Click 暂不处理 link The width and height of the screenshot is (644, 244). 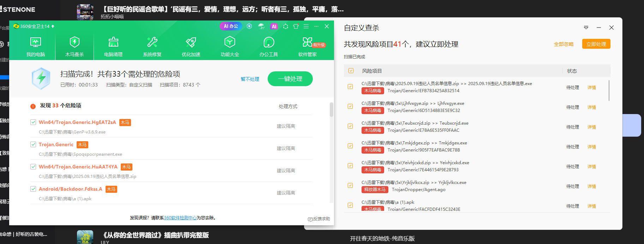[x=250, y=79]
